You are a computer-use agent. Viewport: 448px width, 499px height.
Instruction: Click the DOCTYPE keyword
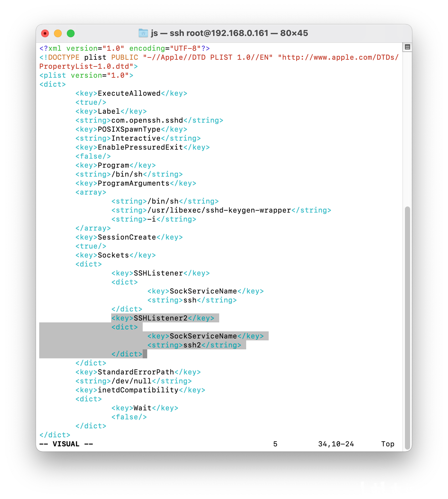point(64,57)
